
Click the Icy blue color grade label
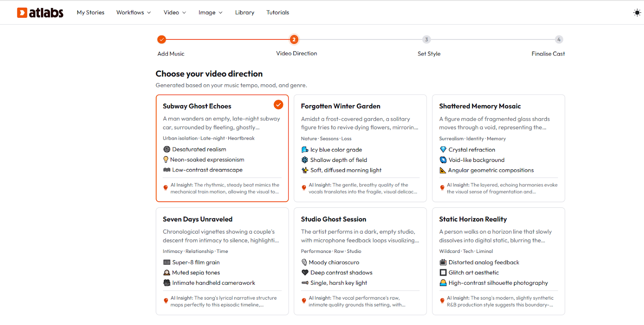(336, 149)
